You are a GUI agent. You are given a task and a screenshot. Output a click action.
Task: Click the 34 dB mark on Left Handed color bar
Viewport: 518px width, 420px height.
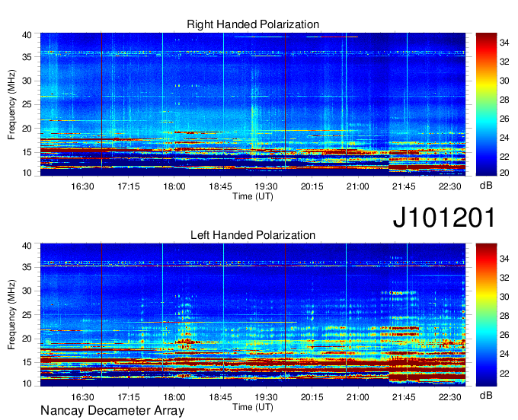pyautogui.click(x=504, y=259)
